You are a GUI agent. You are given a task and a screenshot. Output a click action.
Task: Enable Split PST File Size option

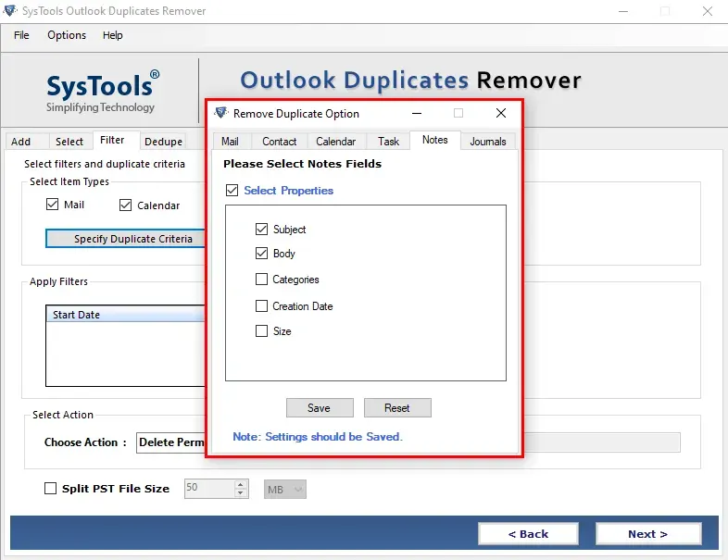[x=50, y=488]
